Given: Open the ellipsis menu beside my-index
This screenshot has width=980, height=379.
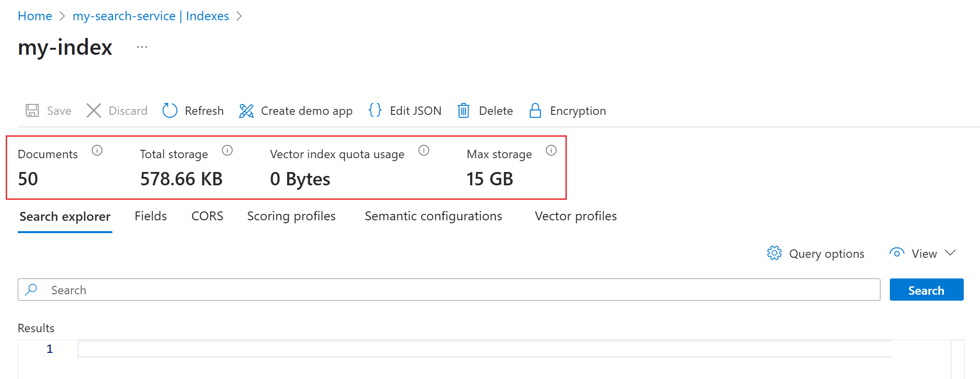Looking at the screenshot, I should pyautogui.click(x=142, y=47).
